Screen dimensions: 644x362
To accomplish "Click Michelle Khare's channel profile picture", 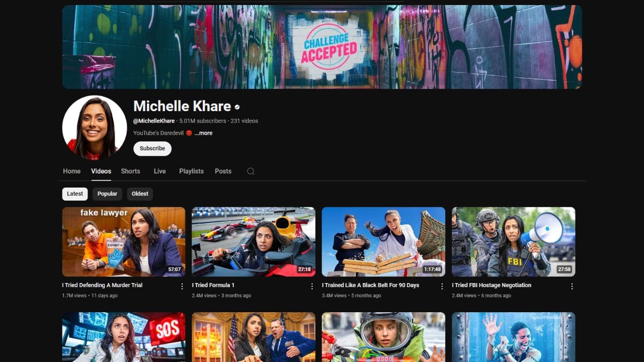I will [95, 128].
